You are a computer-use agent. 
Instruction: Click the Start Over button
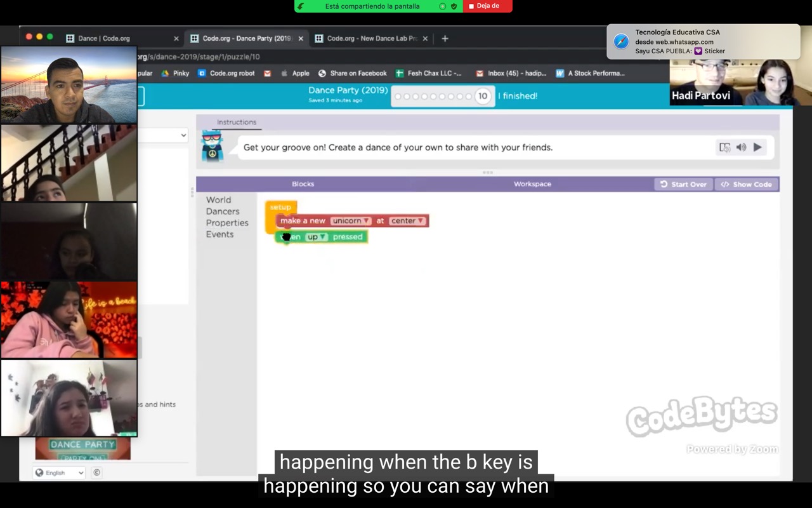(683, 184)
